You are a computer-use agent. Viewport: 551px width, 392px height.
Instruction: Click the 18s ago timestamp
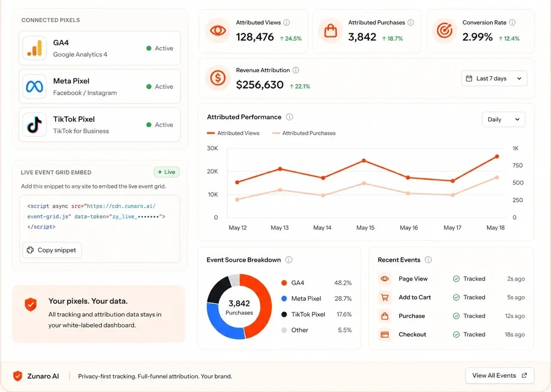[x=515, y=334]
